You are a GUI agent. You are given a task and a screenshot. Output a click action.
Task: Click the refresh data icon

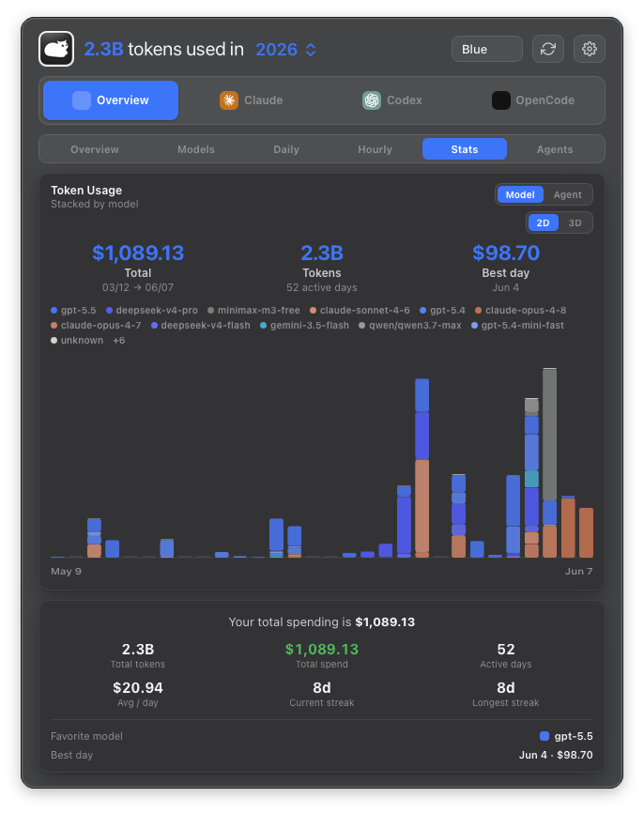[x=548, y=49]
